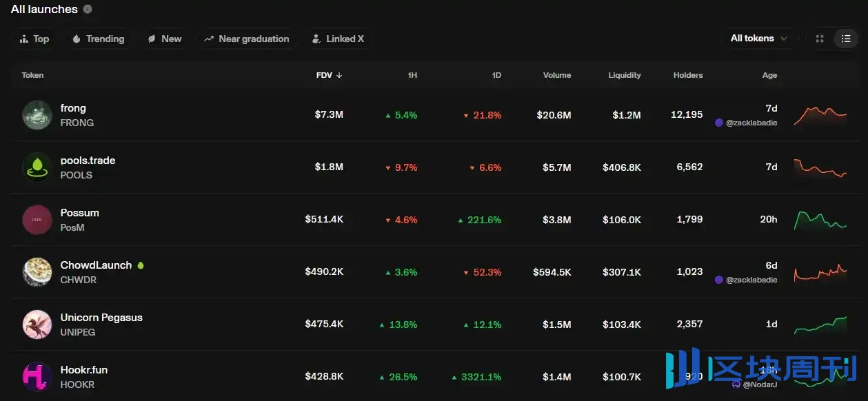The image size is (868, 401).
Task: Click the UNIPEG ticker symbol
Action: pos(78,332)
